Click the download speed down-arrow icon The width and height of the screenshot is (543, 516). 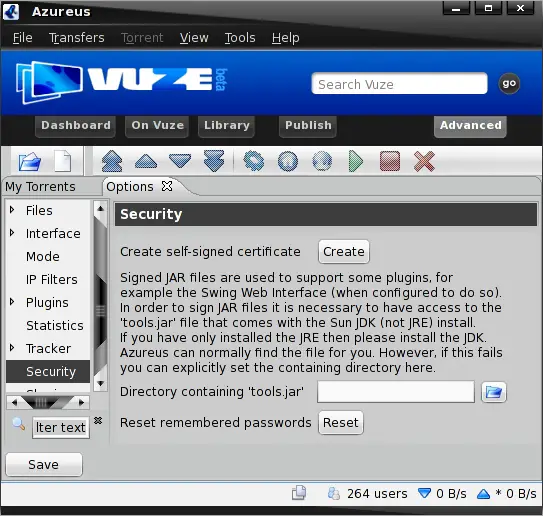click(424, 493)
